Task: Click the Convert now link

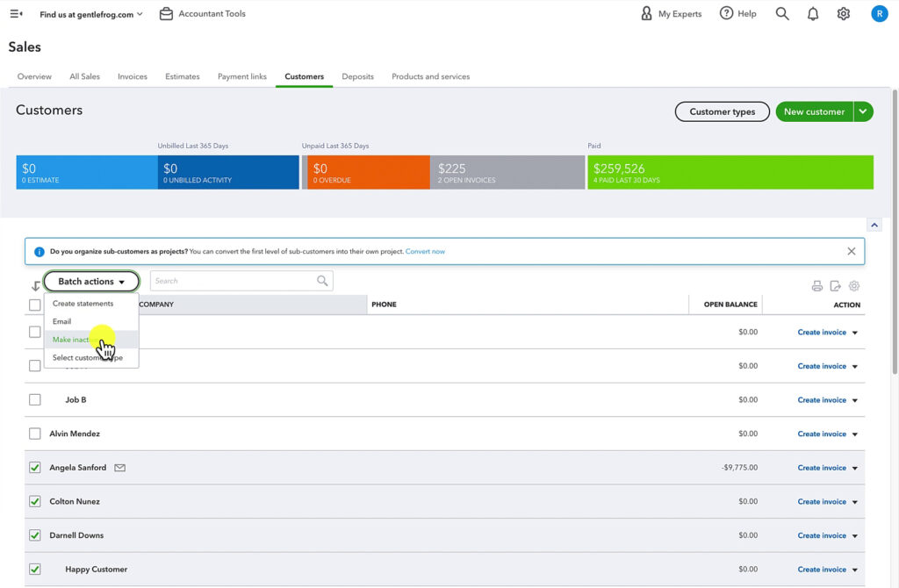Action: [x=425, y=251]
